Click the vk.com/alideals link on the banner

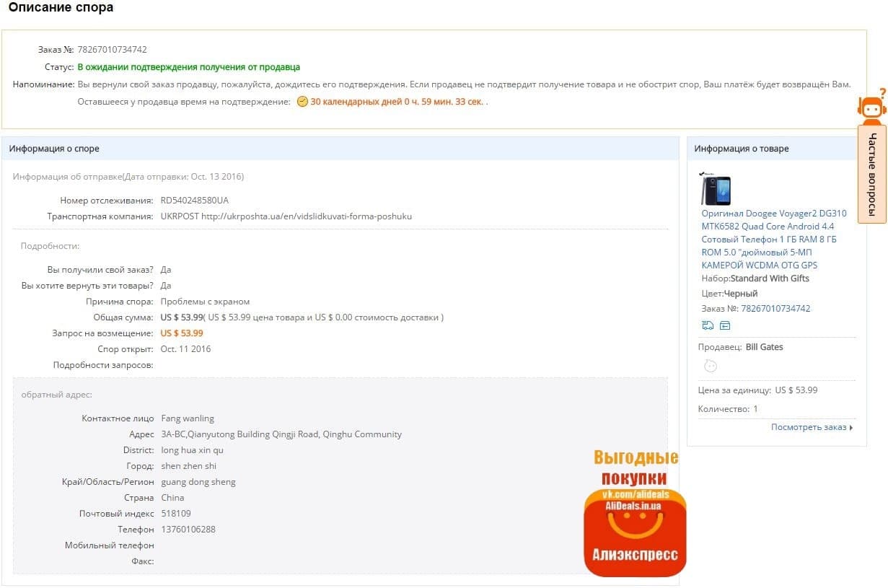[635, 494]
